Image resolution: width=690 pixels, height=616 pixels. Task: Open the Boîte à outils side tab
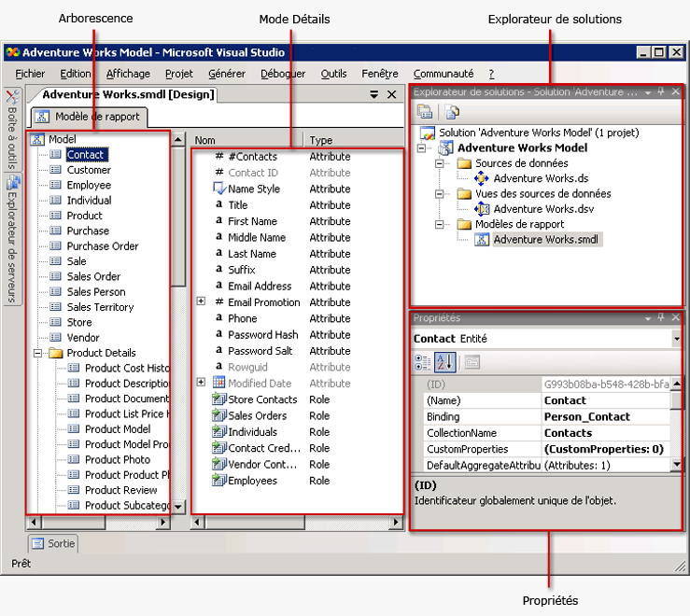coord(12,130)
